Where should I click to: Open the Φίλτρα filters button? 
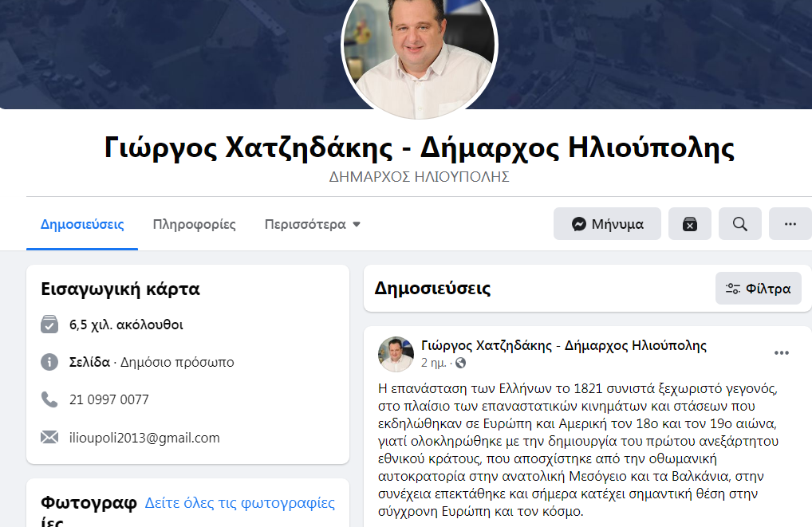pos(758,288)
